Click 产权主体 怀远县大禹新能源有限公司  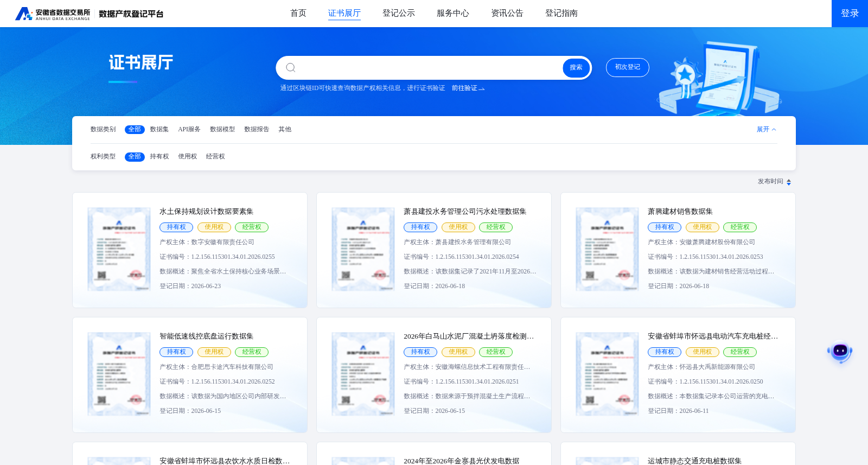pos(701,367)
